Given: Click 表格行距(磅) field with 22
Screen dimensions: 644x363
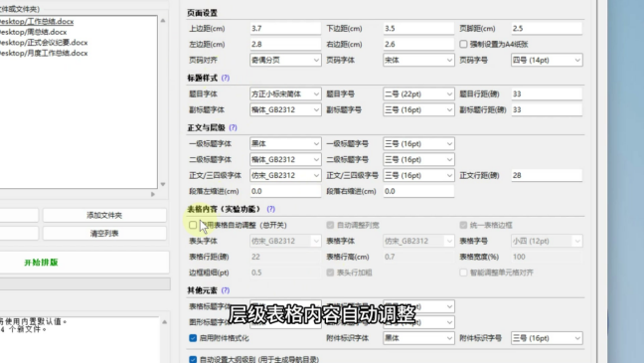Looking at the screenshot, I should pyautogui.click(x=285, y=257).
